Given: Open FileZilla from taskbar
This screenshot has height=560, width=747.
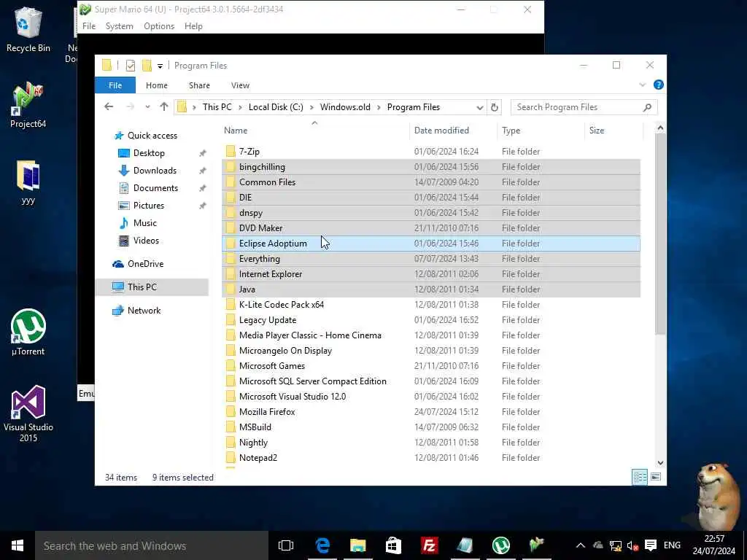Looking at the screenshot, I should 429,545.
